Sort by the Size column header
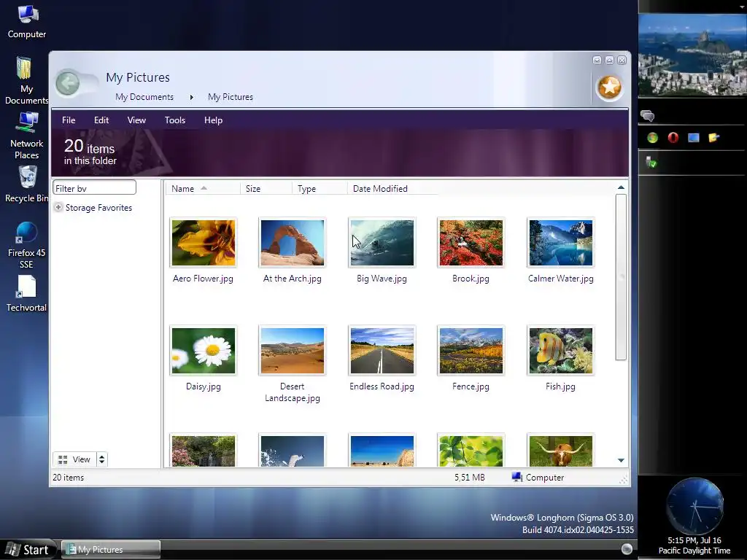Viewport: 747px width, 560px height. click(x=266, y=189)
